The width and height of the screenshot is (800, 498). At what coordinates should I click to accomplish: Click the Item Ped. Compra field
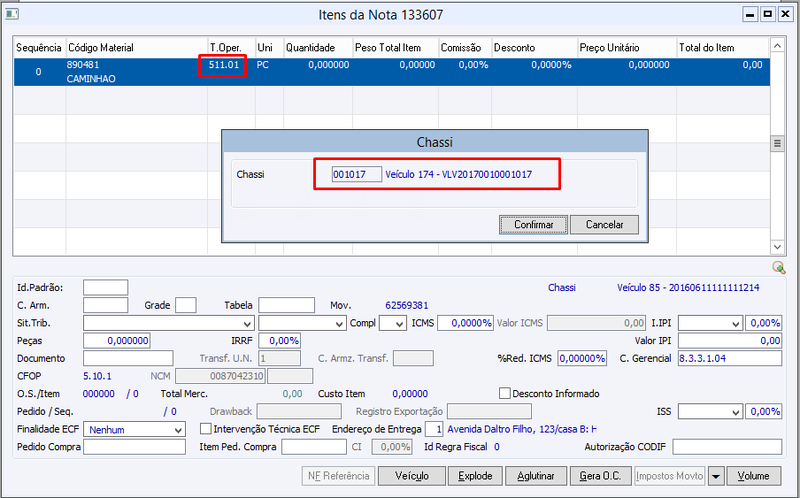[314, 447]
